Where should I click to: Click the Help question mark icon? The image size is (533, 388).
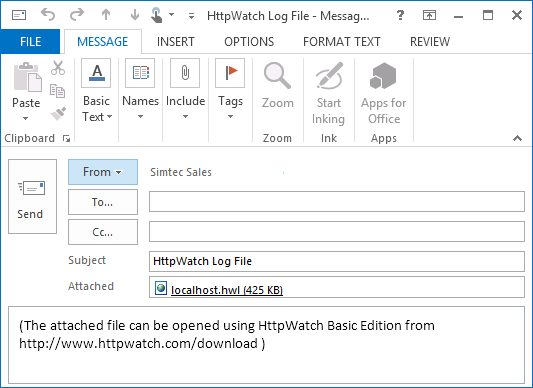[x=400, y=15]
